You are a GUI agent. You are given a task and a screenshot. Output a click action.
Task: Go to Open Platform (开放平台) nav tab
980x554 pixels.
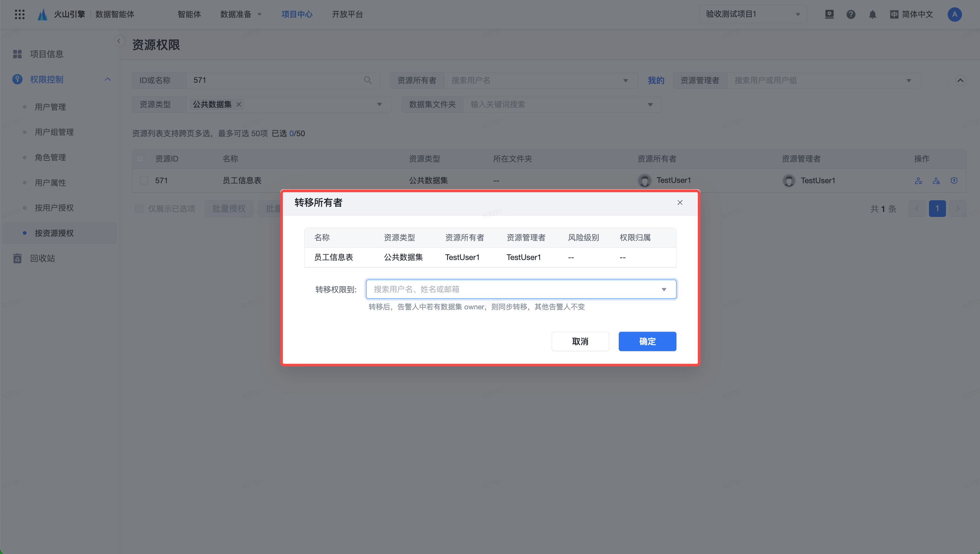coord(347,14)
